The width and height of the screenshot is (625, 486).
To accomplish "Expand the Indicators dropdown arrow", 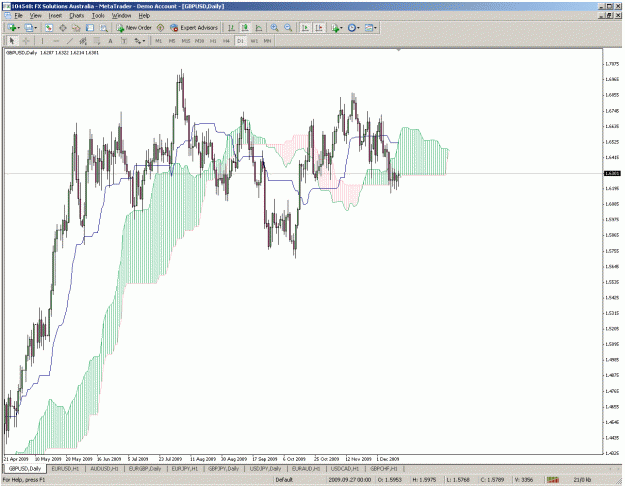I will click(x=342, y=28).
